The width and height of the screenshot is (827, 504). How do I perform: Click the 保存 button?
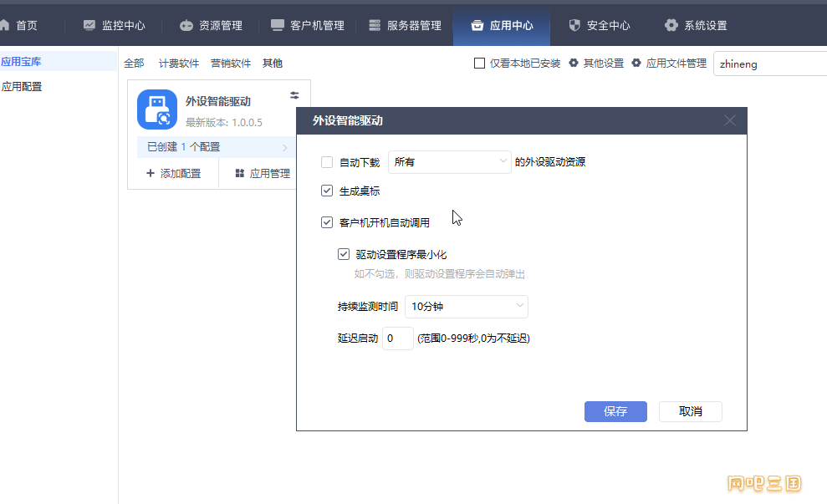coord(615,411)
